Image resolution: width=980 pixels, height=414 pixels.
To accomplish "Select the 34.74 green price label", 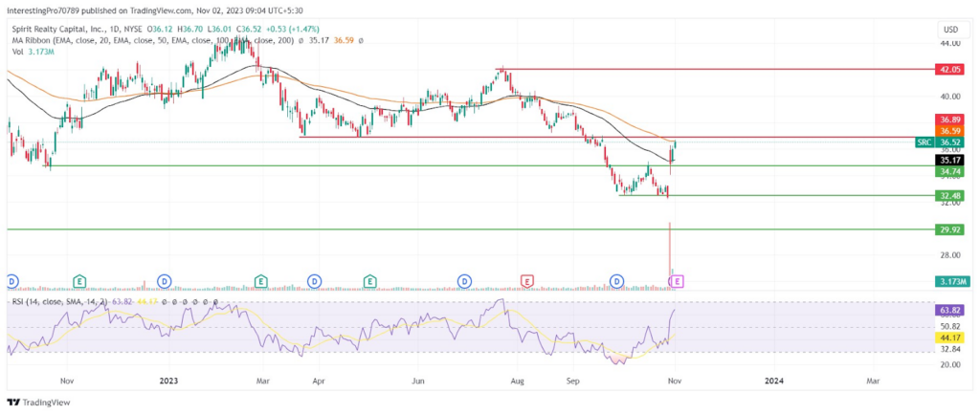I will [950, 170].
